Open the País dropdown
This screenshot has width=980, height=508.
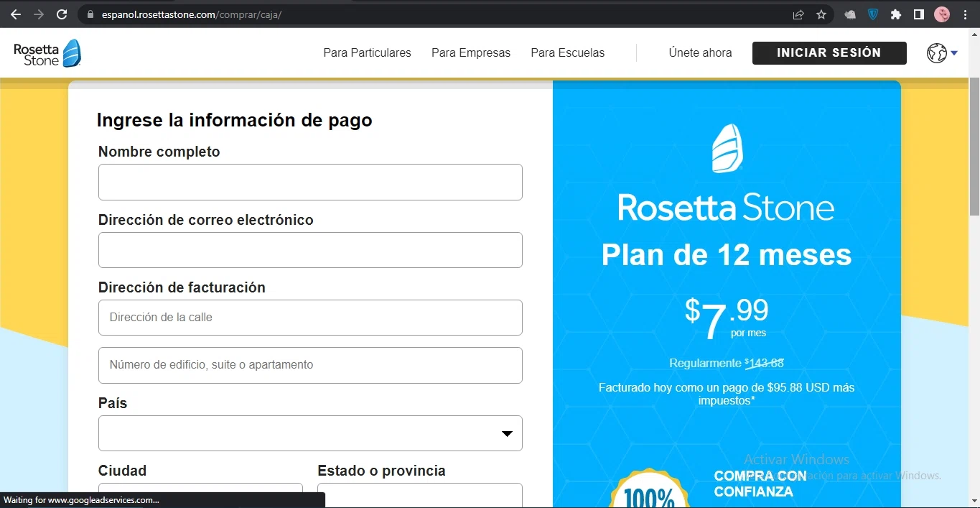click(310, 433)
